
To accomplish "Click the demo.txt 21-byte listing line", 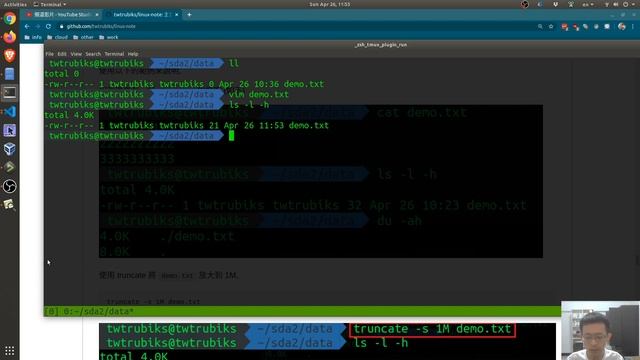I will pyautogui.click(x=186, y=125).
